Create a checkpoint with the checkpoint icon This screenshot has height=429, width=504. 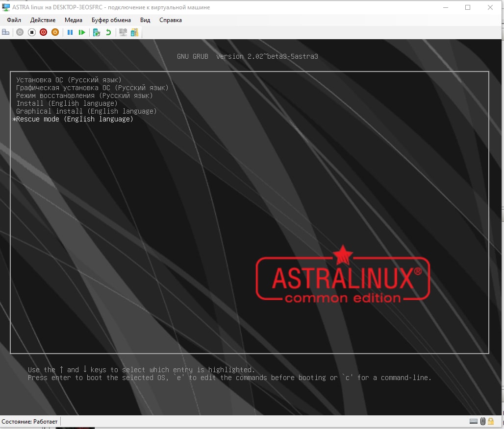(x=97, y=32)
